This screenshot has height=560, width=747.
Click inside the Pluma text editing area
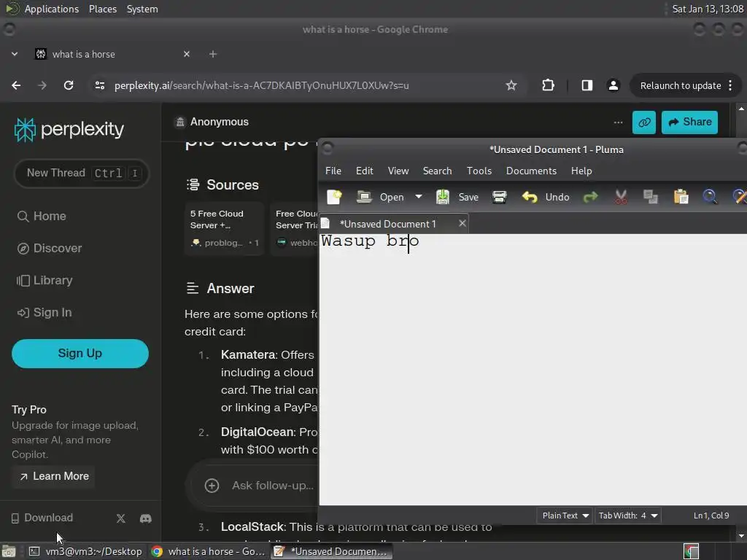[533, 369]
